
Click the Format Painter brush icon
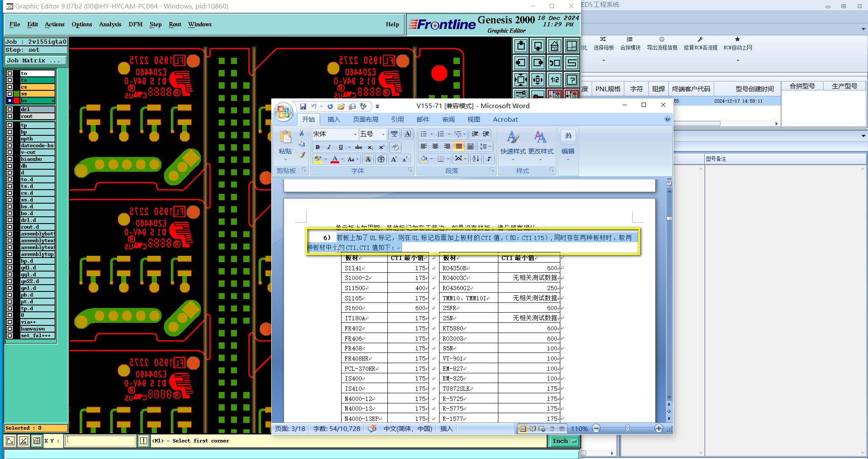pos(301,155)
